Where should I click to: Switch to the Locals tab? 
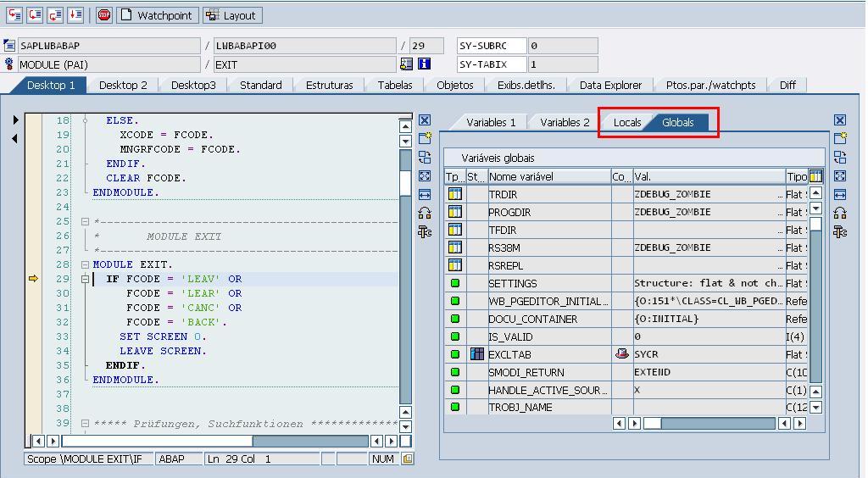coord(627,123)
